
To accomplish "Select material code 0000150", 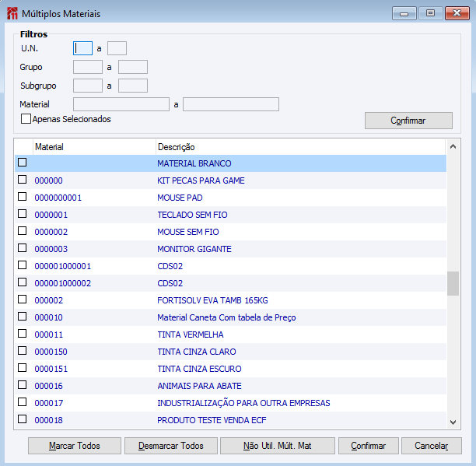I will point(51,352).
